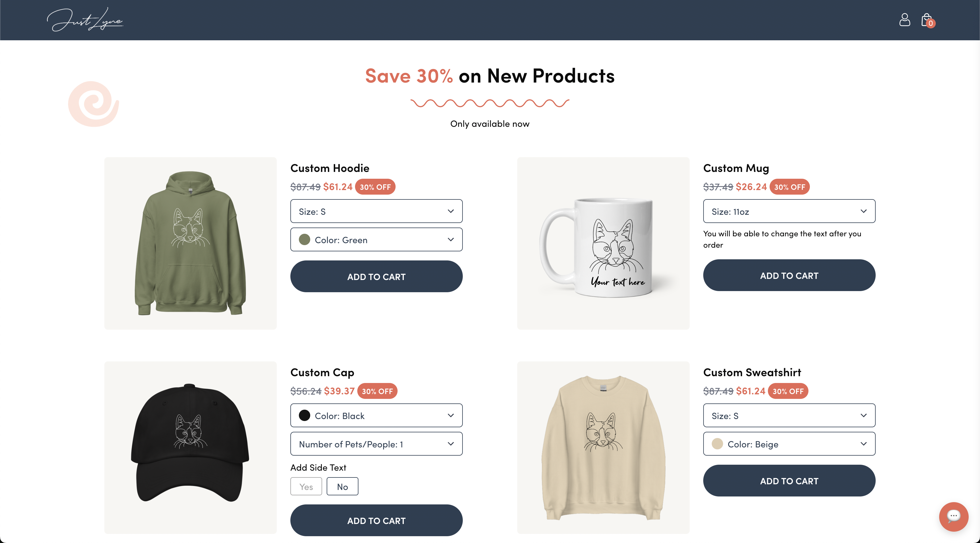Enable side text with the Yes option
This screenshot has height=543, width=980.
pos(306,486)
